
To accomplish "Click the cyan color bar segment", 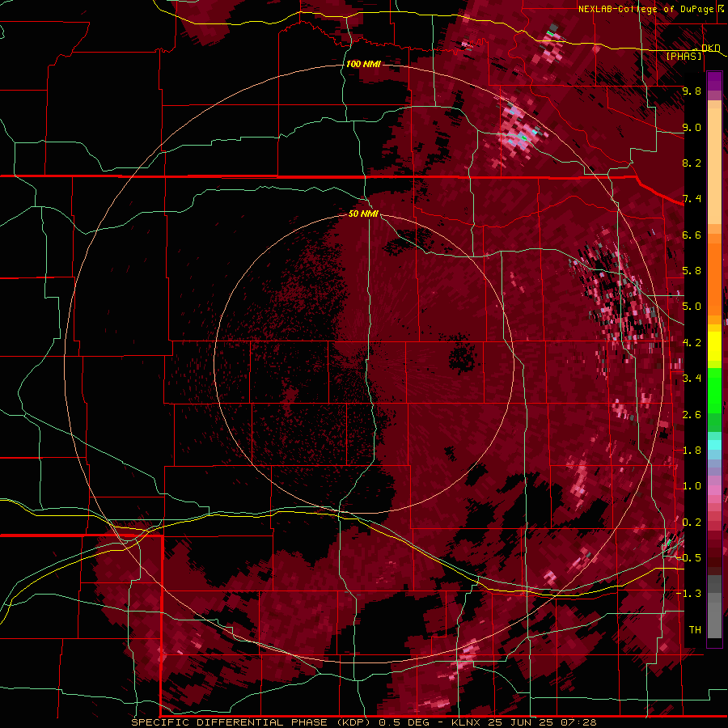I will 714,445.
